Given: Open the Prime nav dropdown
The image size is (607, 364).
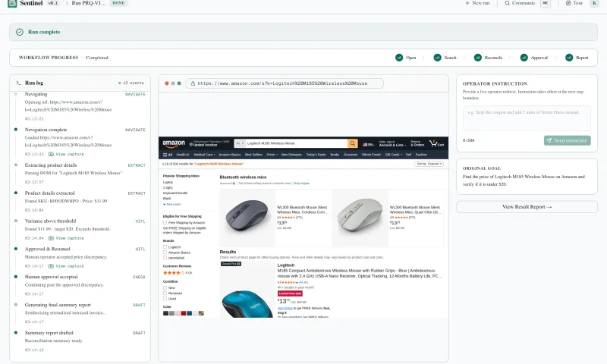Looking at the screenshot, I should click(x=271, y=155).
